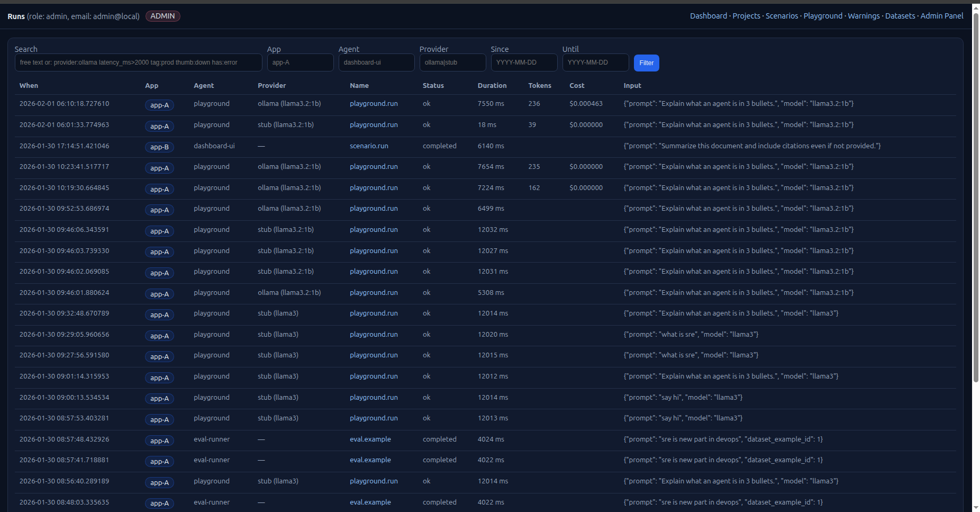Screen dimensions: 980x512
Task: Click the Since date input field
Action: pyautogui.click(x=523, y=62)
